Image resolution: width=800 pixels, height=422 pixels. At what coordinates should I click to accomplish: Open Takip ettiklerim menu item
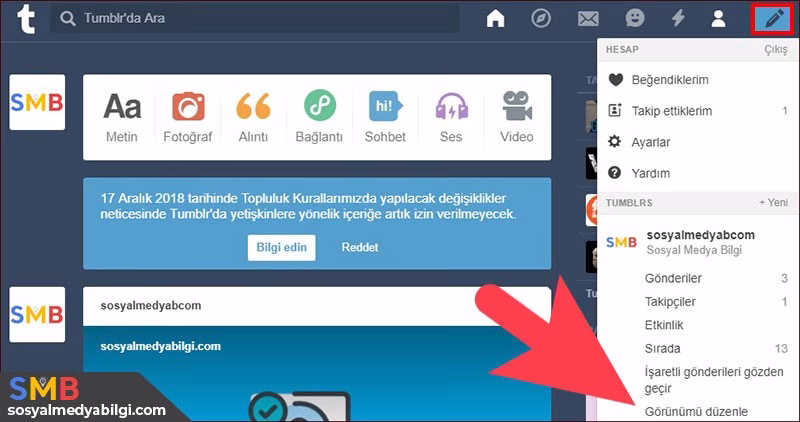(x=698, y=111)
